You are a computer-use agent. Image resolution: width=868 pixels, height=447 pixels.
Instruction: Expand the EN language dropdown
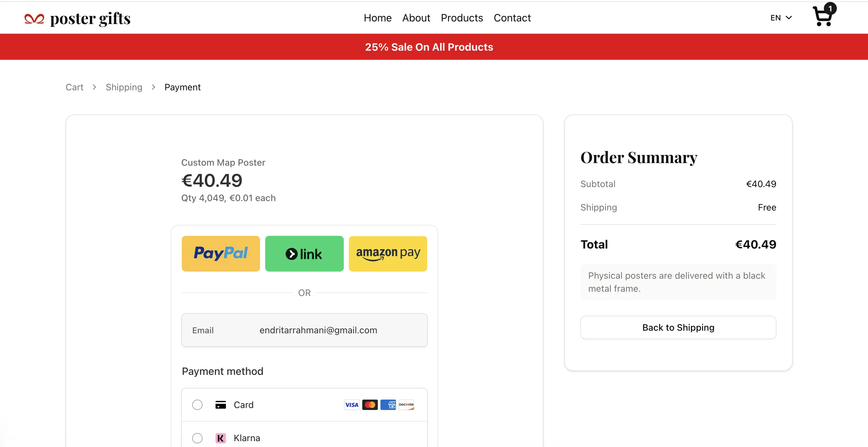point(781,18)
